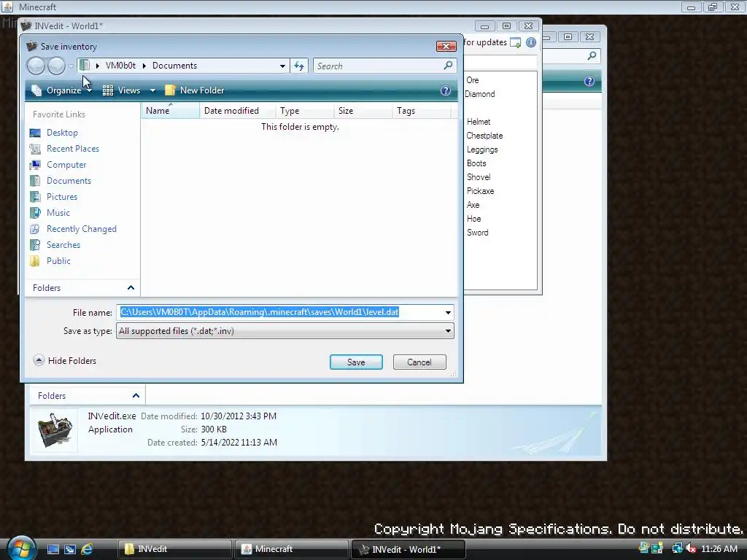The image size is (747, 560).
Task: Close the Save inventory dialog
Action: 446,46
